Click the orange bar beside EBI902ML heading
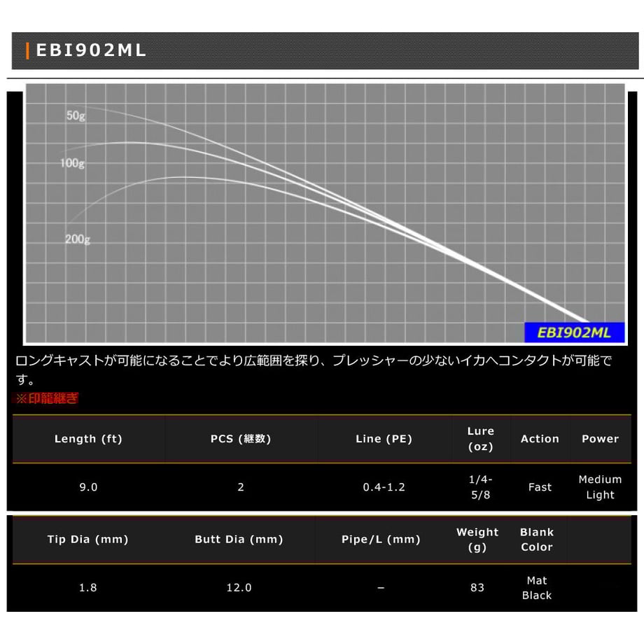This screenshot has width=644, height=644. [x=27, y=50]
